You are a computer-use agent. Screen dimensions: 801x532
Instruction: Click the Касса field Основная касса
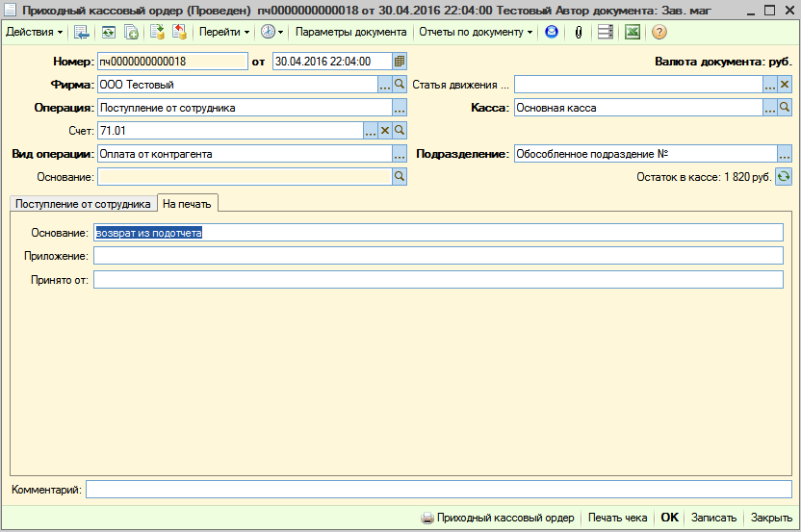pos(638,108)
